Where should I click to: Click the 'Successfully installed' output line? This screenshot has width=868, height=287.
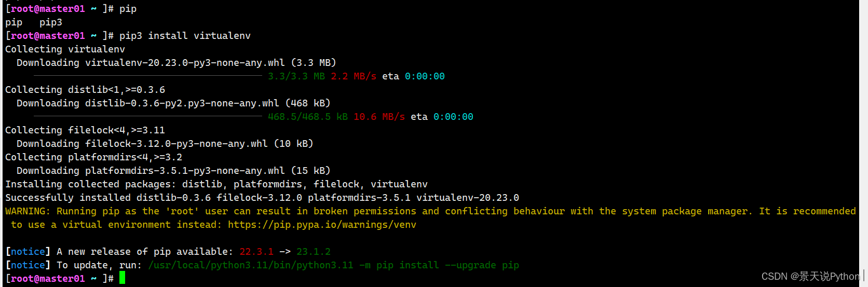(262, 198)
